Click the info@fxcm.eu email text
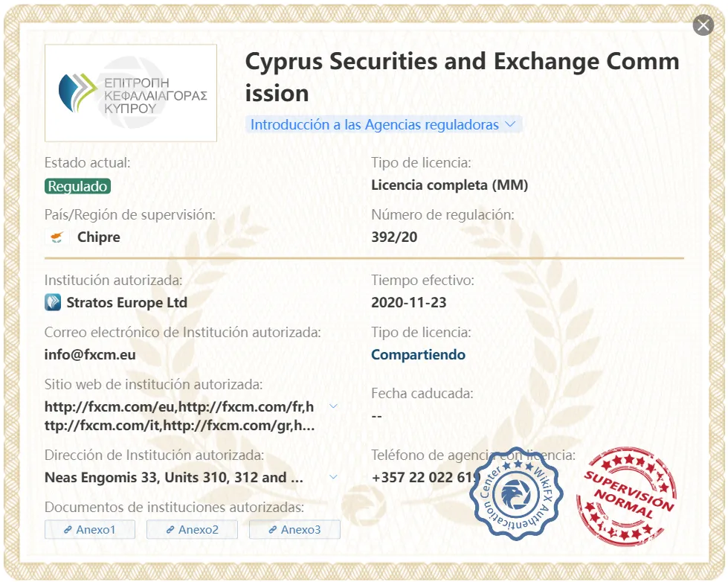 (90, 355)
